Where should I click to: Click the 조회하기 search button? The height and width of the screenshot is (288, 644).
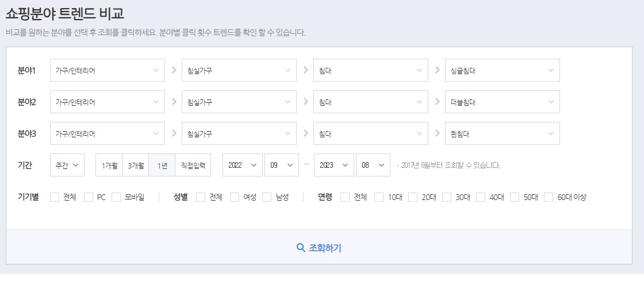[x=319, y=247]
